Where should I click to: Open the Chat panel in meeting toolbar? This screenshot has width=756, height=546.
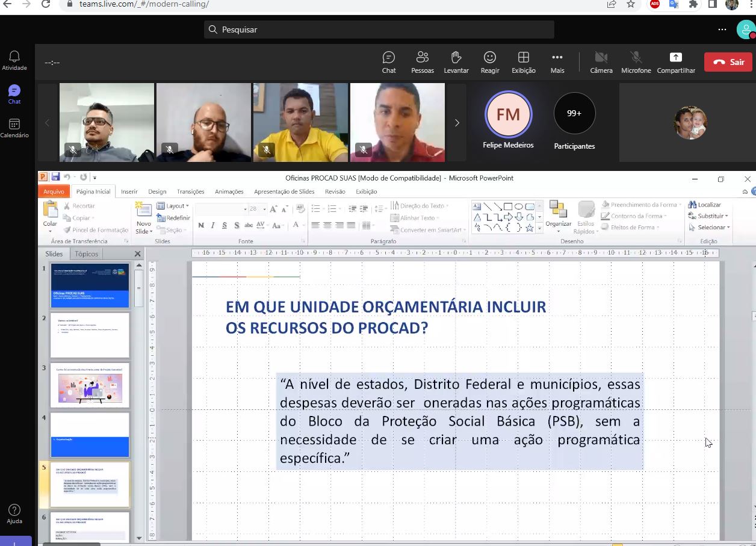tap(389, 62)
